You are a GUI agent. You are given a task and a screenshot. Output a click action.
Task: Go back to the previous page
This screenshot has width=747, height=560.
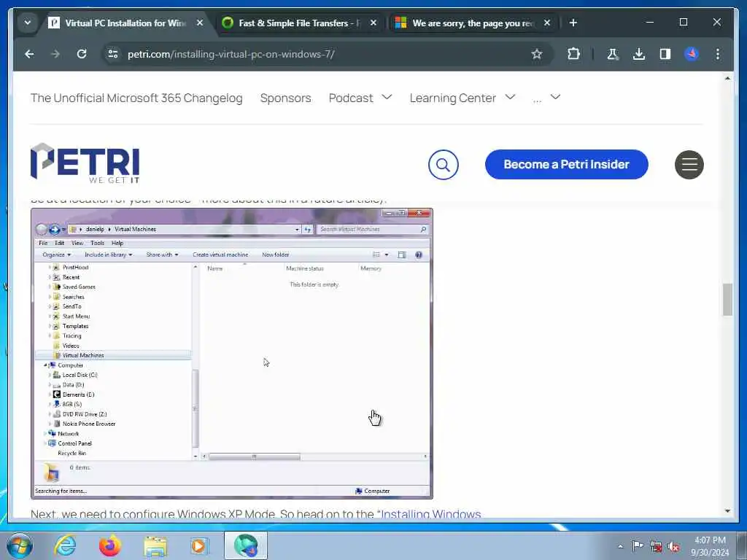click(29, 54)
